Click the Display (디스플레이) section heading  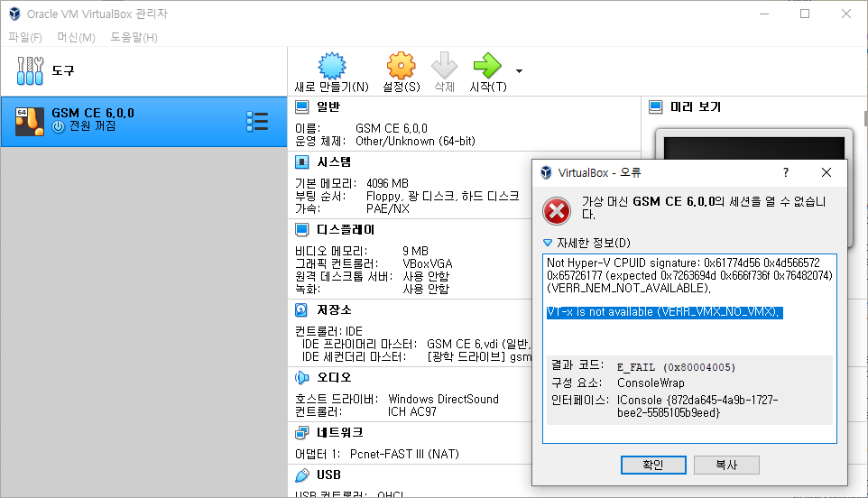[x=346, y=230]
